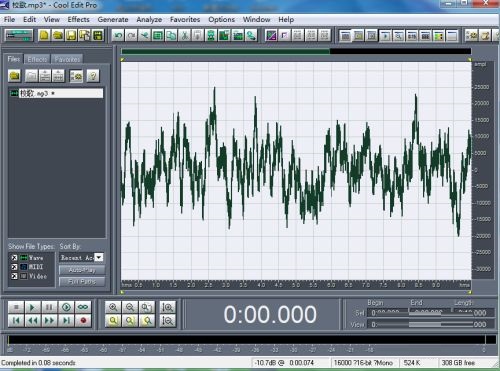Open the Effects menu

point(79,19)
